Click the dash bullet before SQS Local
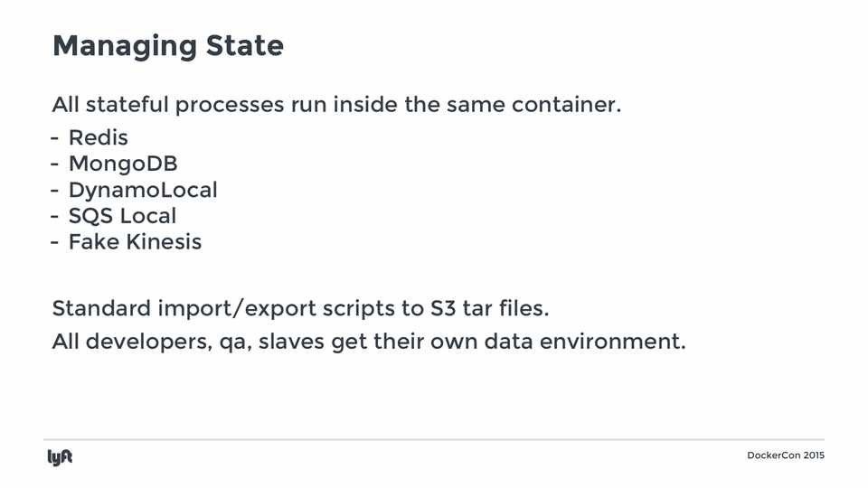868x488 pixels. [x=56, y=218]
